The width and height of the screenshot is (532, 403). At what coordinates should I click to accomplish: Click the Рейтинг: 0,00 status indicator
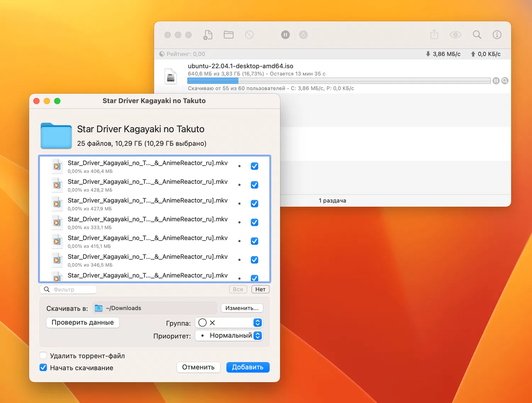(182, 54)
